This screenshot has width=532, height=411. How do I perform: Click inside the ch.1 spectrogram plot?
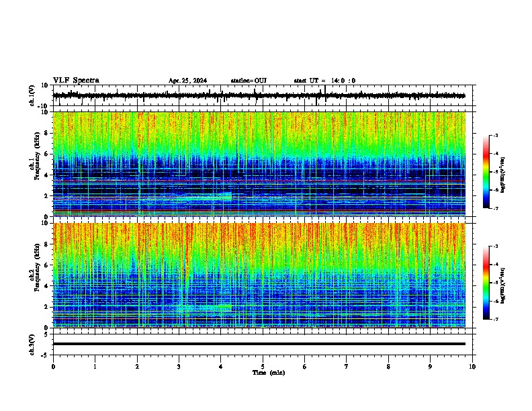(x=259, y=164)
